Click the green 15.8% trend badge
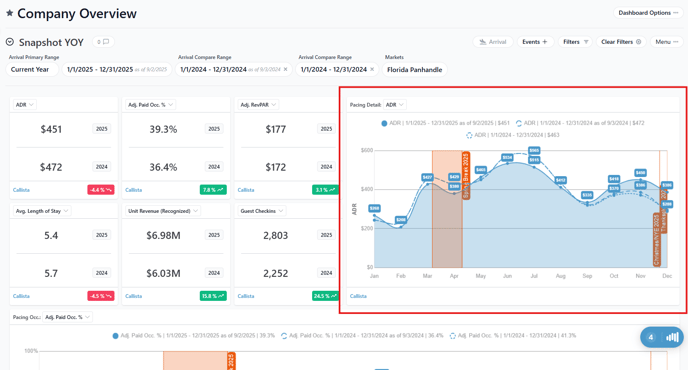688x370 pixels. click(213, 296)
